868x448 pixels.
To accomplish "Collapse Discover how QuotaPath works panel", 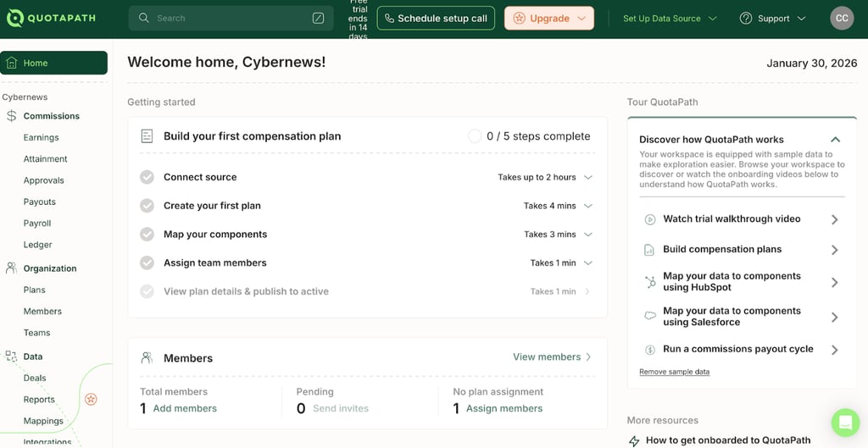I will (835, 140).
